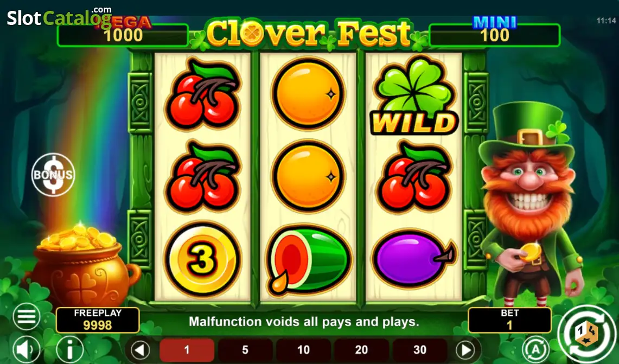Screen dimensions: 619x364
Task: Click the Bet amount display
Action: 509,320
